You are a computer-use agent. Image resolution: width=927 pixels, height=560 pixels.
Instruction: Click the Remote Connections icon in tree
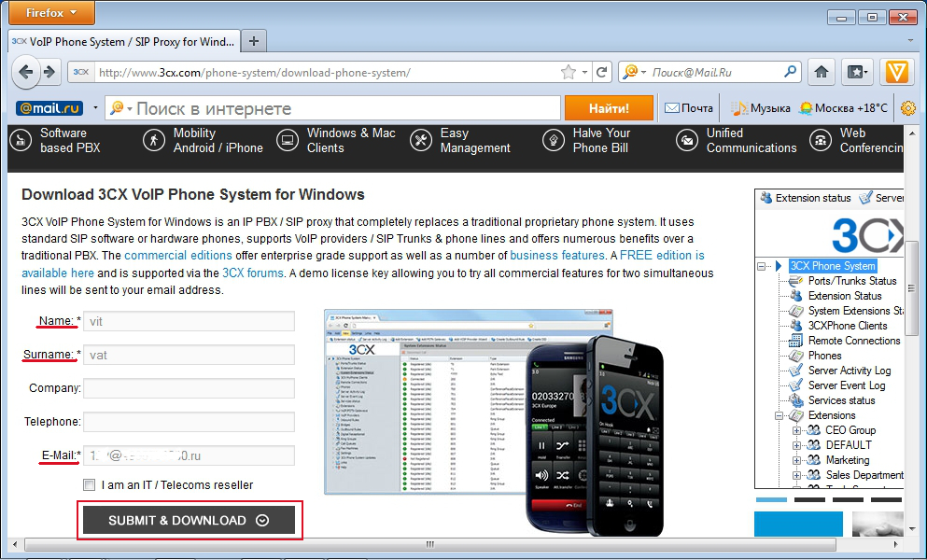(x=796, y=341)
